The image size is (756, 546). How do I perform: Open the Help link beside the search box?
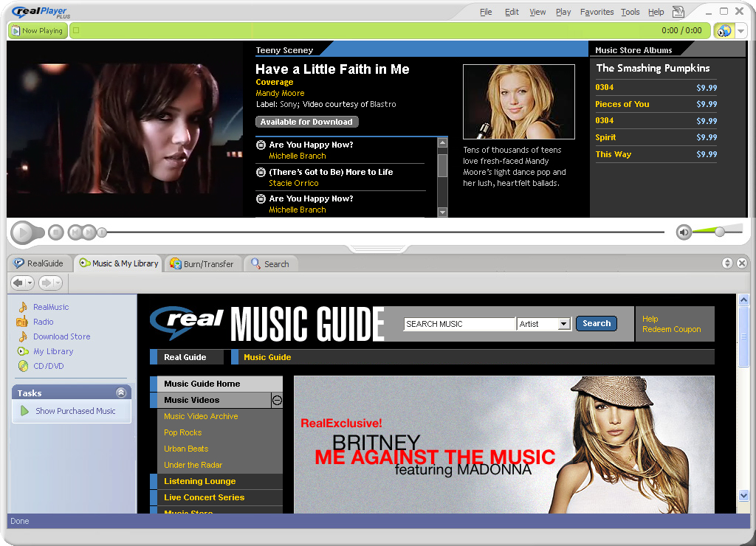(x=650, y=319)
